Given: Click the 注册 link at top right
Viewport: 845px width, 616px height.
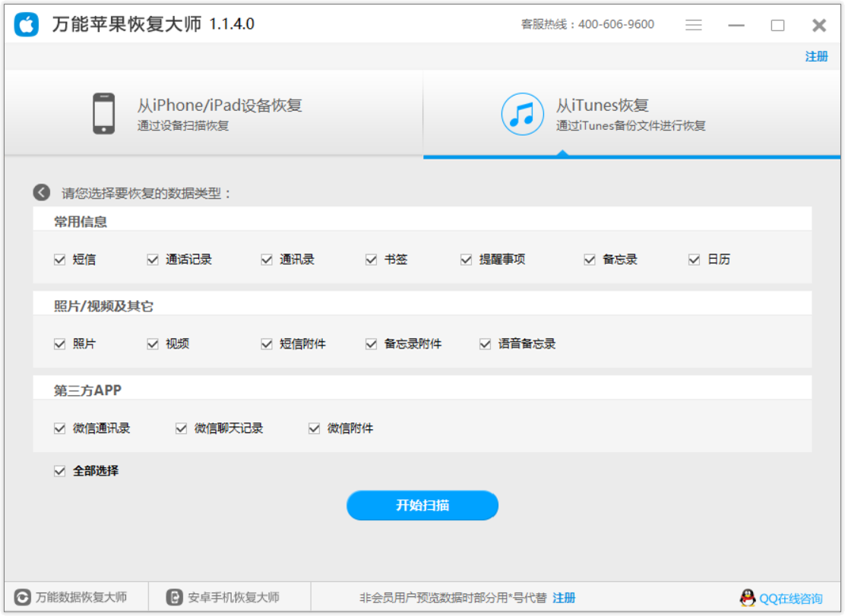Looking at the screenshot, I should 816,57.
